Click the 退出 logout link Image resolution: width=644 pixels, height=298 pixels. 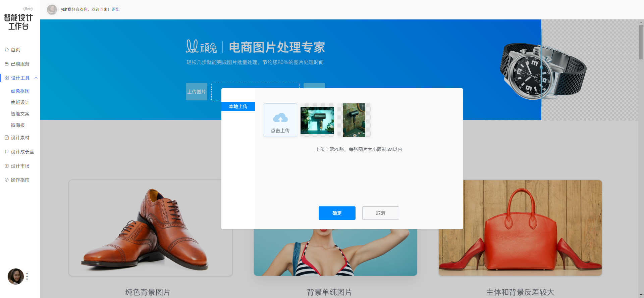[x=116, y=9]
